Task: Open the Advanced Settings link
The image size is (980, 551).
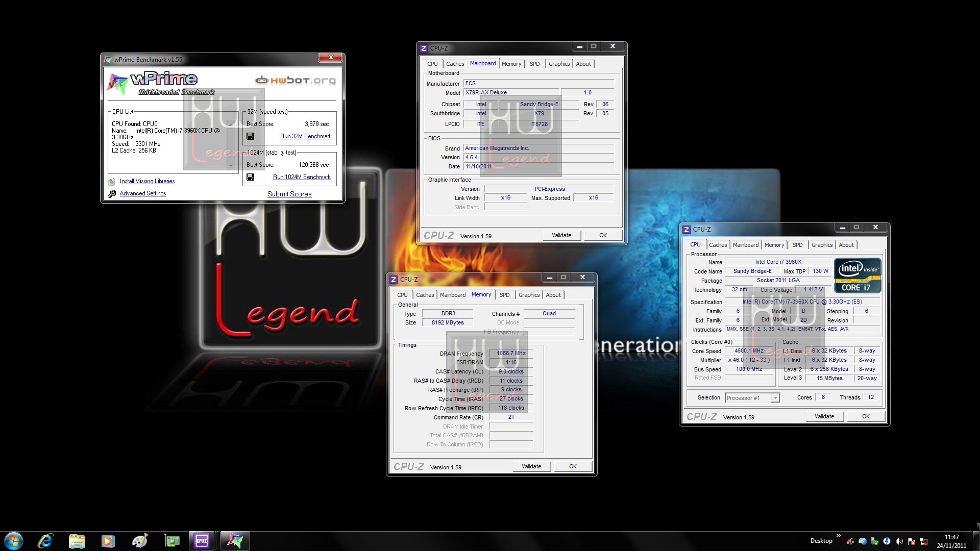Action: click(143, 193)
